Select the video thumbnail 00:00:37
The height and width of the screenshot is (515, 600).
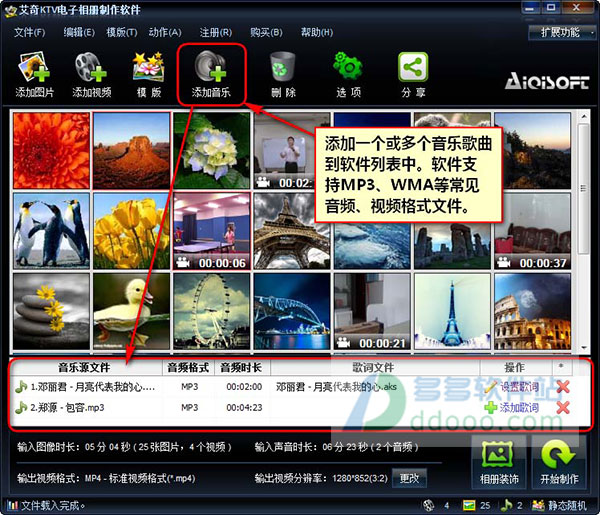click(x=532, y=231)
